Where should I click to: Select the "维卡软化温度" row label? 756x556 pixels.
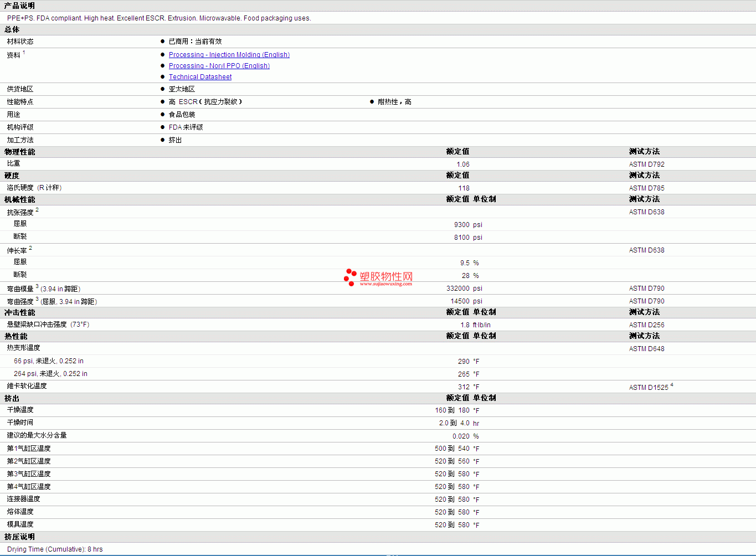coord(27,386)
